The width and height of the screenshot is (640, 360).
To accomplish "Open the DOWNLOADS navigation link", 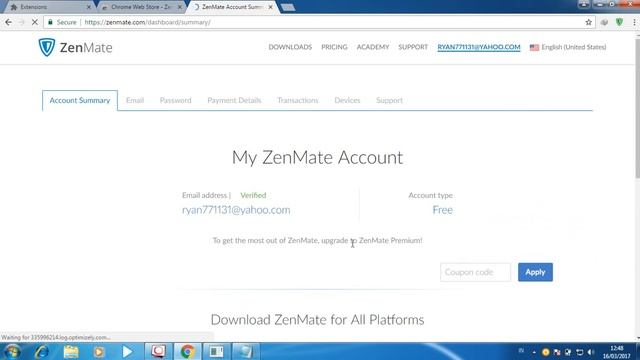I will (290, 47).
